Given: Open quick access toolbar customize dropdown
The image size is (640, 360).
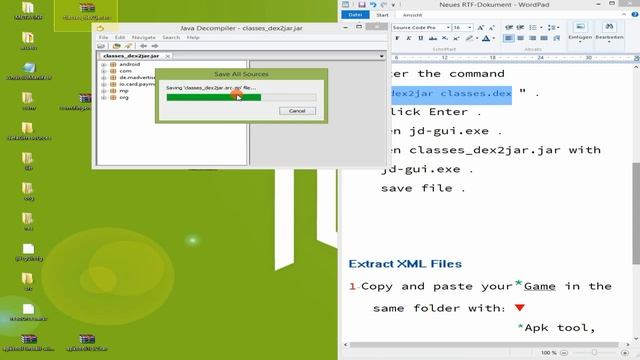Looking at the screenshot, I should pyautogui.click(x=393, y=5).
